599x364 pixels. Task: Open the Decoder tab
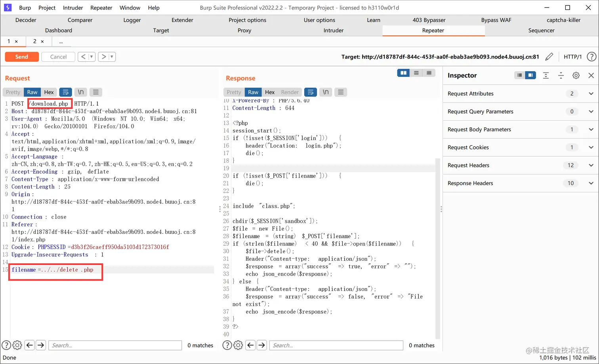click(26, 20)
